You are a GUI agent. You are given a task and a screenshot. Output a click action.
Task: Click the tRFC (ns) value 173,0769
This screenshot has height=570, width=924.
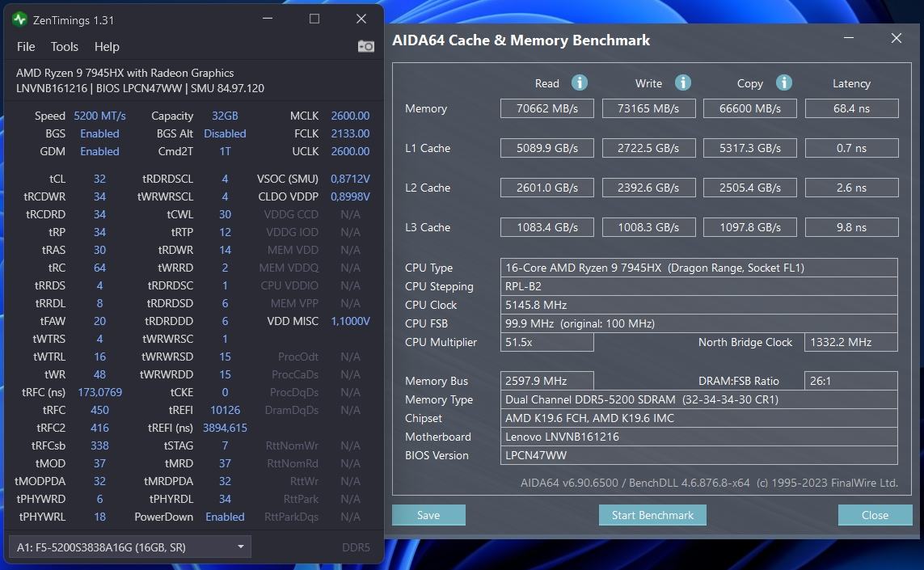(x=99, y=392)
